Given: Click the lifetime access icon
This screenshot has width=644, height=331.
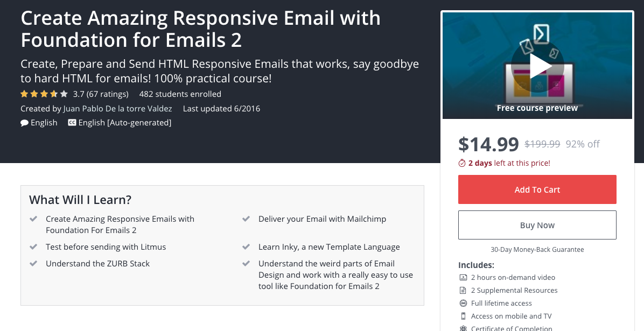Looking at the screenshot, I should coord(463,303).
